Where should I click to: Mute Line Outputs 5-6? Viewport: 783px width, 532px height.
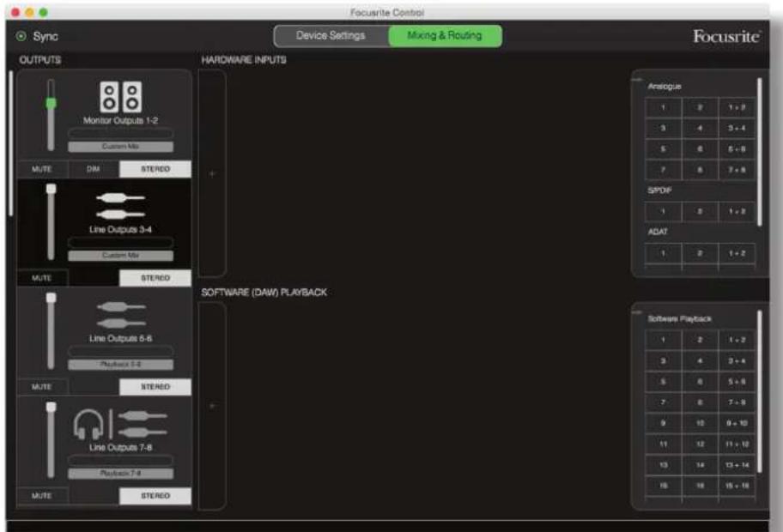pos(42,387)
